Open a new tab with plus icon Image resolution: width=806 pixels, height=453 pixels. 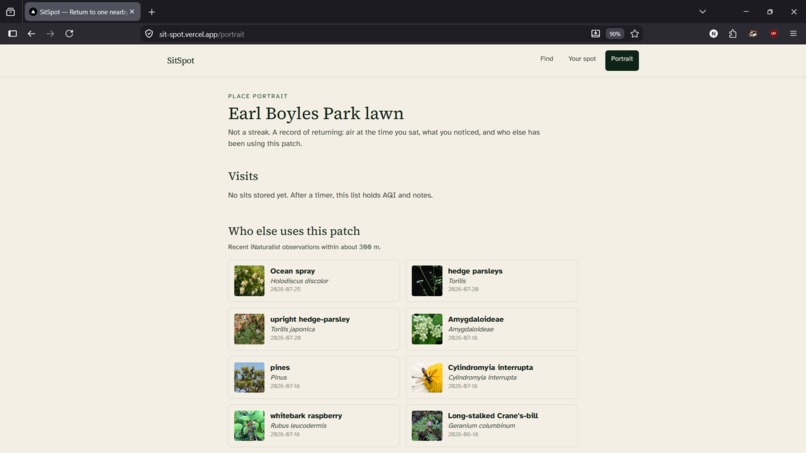[x=152, y=12]
